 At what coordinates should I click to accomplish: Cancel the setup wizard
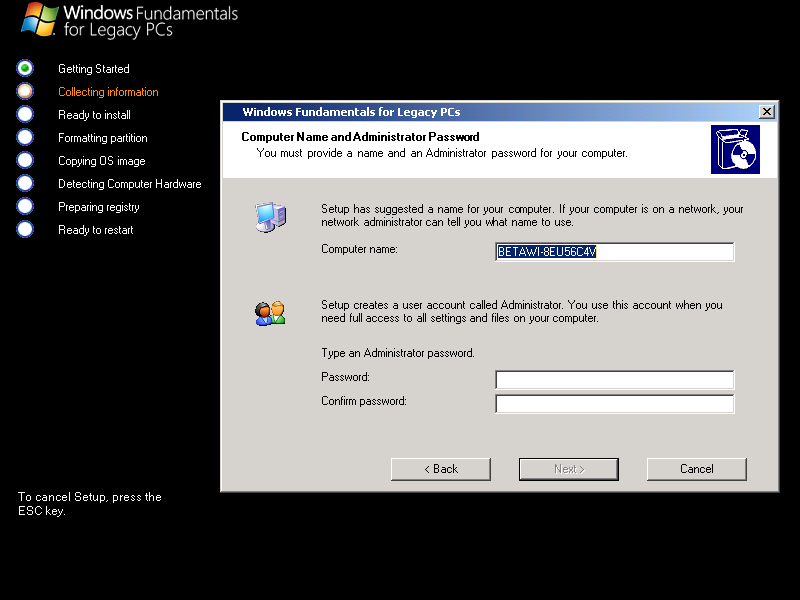tap(696, 469)
